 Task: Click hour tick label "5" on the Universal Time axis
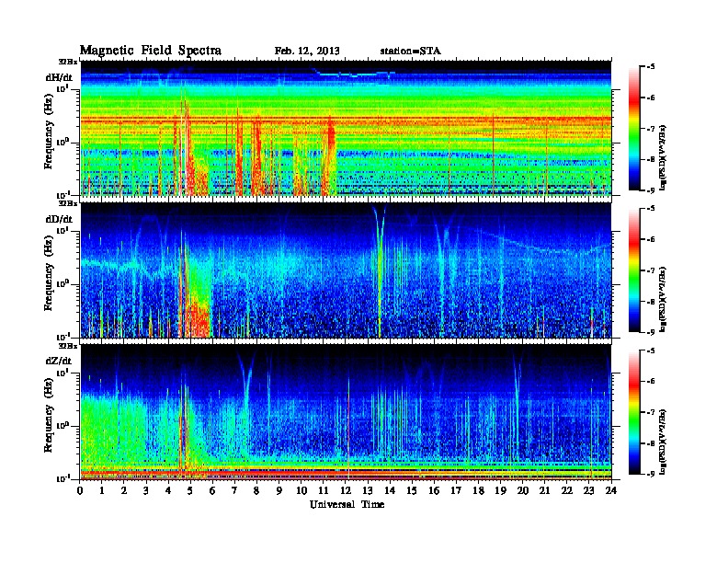pyautogui.click(x=190, y=490)
